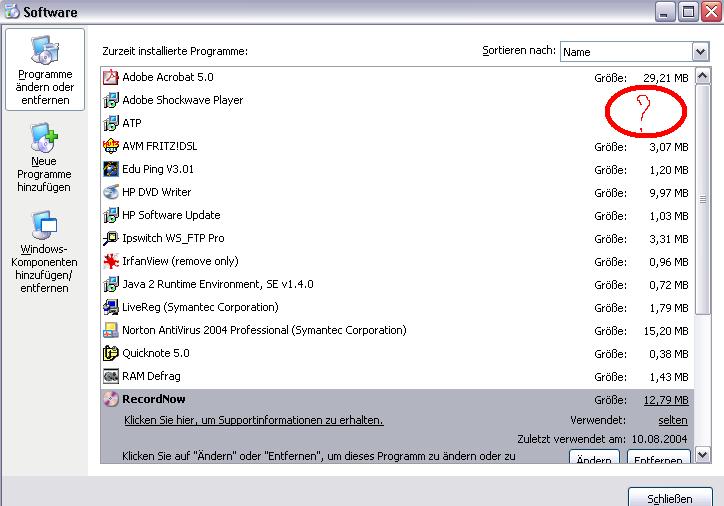Click the Adobe Shockwave Player icon
Image resolution: width=724 pixels, height=506 pixels.
(x=111, y=100)
